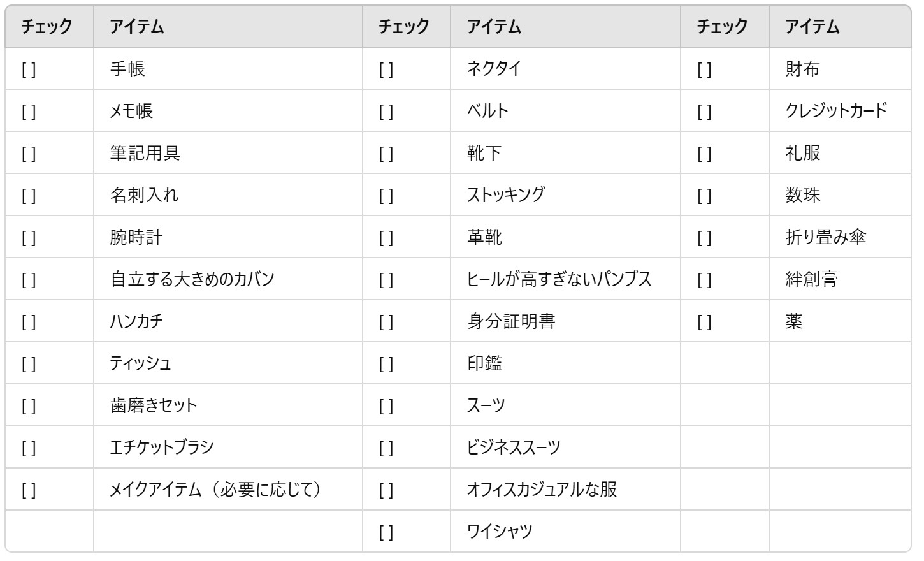Select the ビジネススーツ item text
The width and height of the screenshot is (924, 561).
(x=514, y=448)
